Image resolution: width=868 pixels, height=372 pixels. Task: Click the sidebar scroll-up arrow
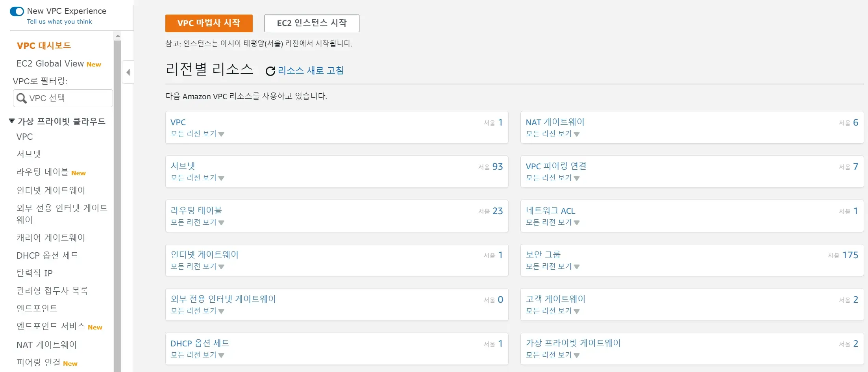[117, 36]
